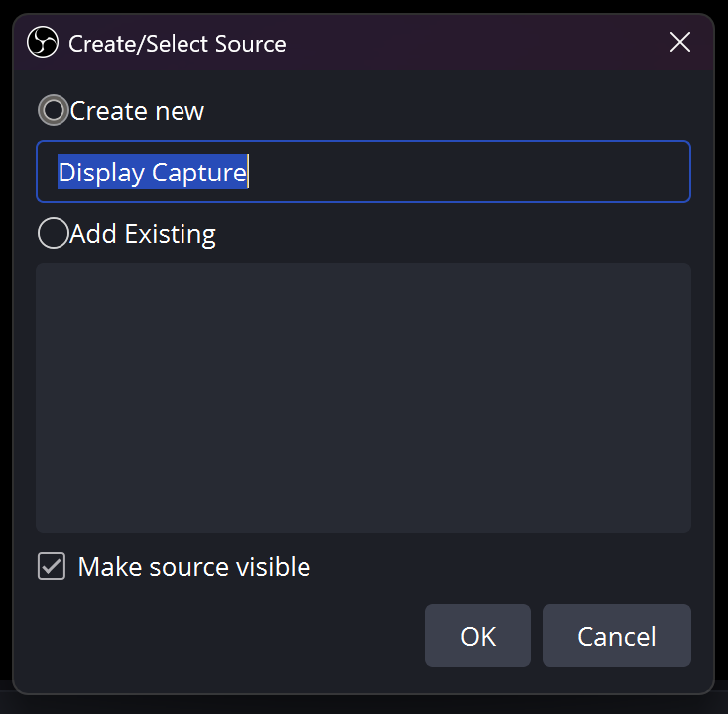Viewport: 728px width, 714px height.
Task: Dismiss the dialog using Cancel
Action: click(x=617, y=636)
